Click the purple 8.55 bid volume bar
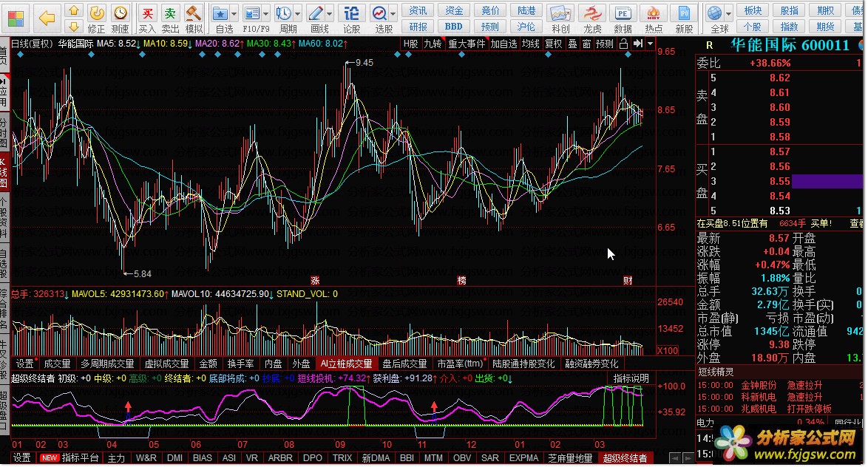 [x=827, y=182]
